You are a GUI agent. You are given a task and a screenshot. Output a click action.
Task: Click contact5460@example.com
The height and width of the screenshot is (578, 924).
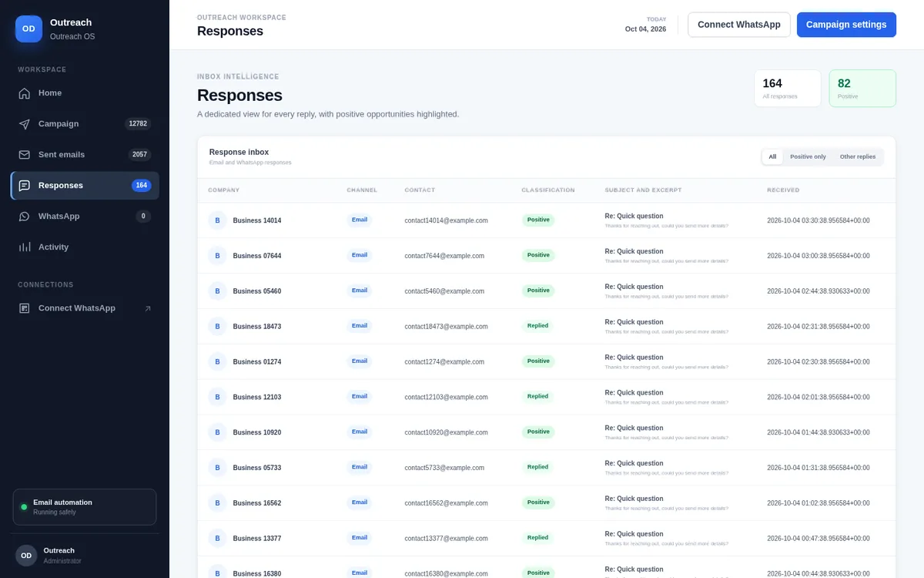pyautogui.click(x=444, y=291)
